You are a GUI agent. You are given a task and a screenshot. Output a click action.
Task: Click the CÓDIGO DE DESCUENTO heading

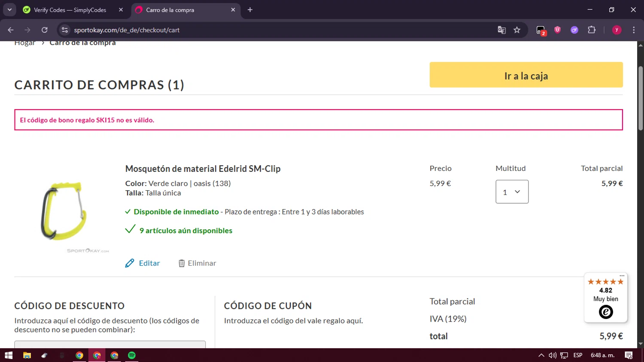coord(70,306)
